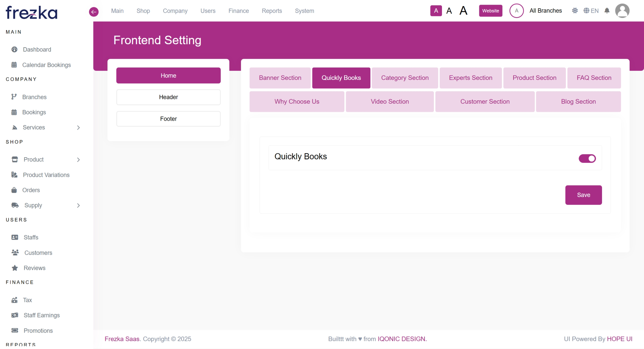Open the EN language dropdown

[591, 11]
